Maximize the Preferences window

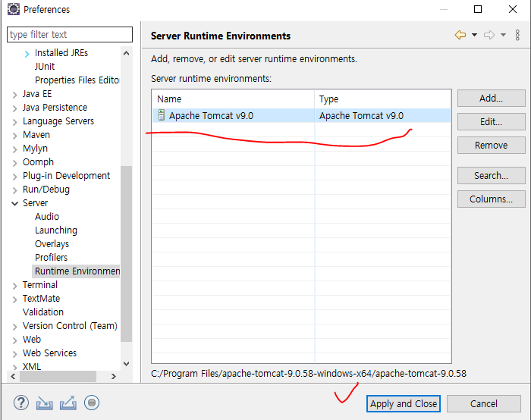coord(477,9)
